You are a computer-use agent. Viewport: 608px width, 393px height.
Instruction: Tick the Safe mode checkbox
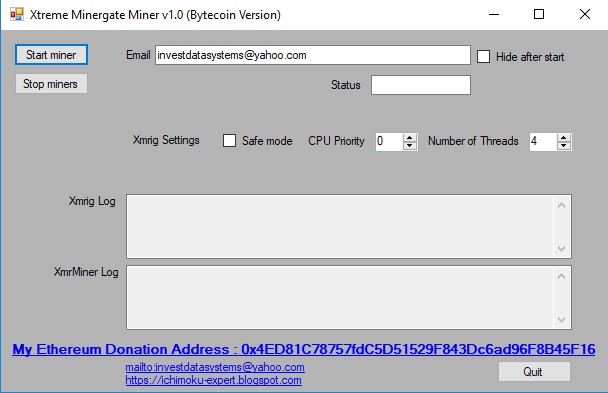(x=229, y=141)
